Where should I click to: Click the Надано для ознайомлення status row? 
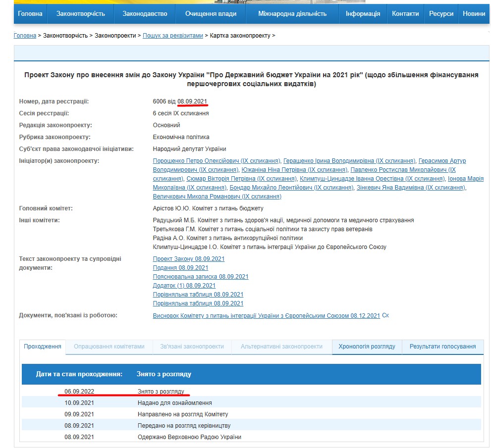point(251,403)
